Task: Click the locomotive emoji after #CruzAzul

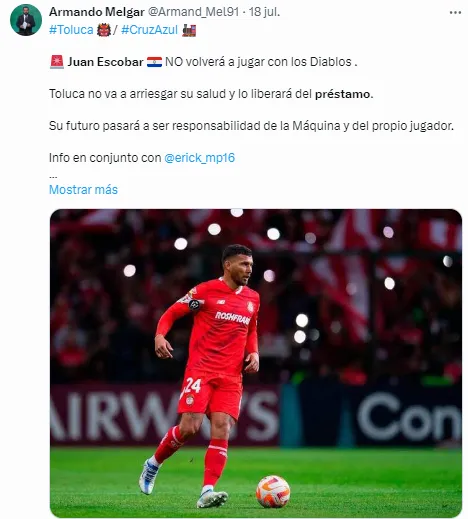Action: pos(189,30)
